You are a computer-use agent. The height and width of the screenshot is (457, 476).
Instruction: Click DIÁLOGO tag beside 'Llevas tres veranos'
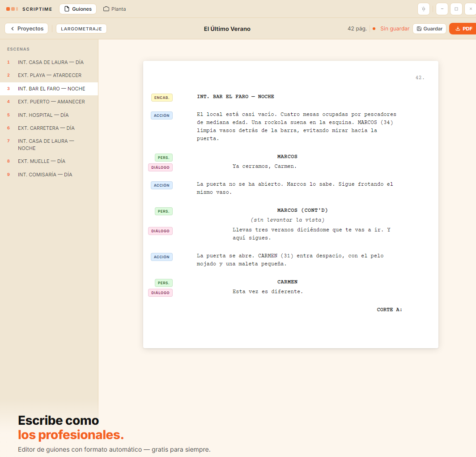tap(160, 231)
